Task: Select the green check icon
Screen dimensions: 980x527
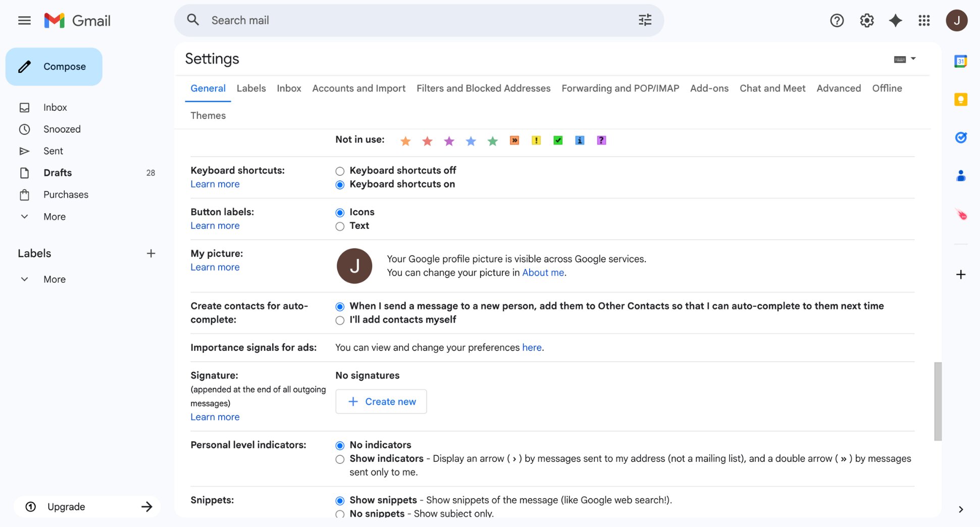Action: point(558,140)
